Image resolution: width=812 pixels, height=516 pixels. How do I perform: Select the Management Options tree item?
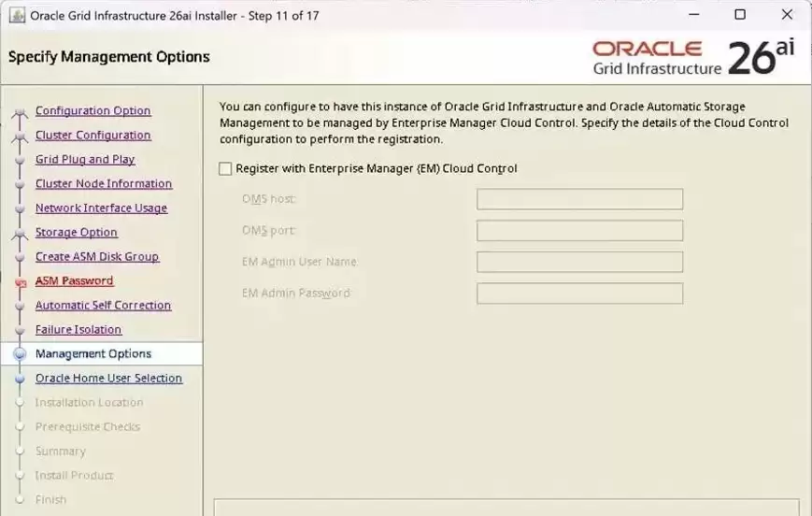[x=102, y=354]
